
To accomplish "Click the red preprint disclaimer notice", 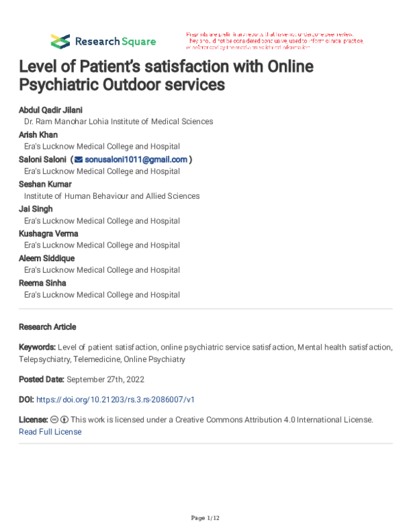I will point(275,41).
